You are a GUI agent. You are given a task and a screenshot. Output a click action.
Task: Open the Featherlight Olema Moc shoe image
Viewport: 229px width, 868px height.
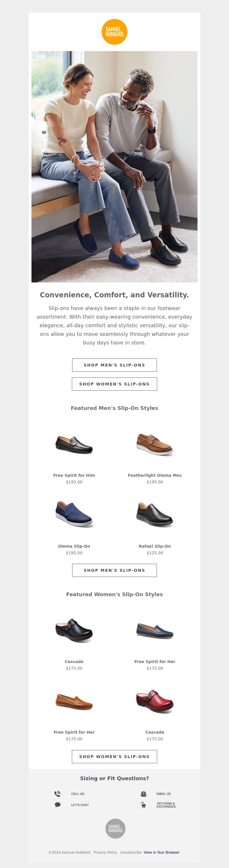[x=155, y=445]
